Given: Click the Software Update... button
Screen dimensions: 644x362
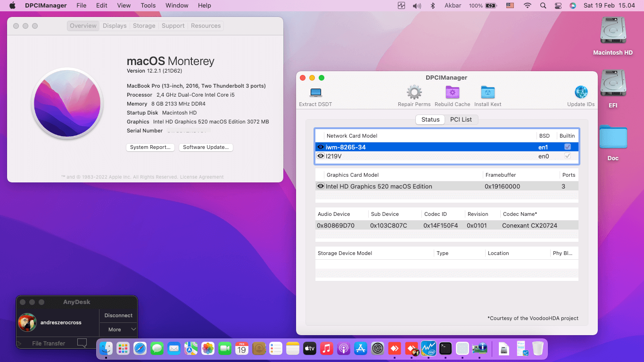Looking at the screenshot, I should [x=206, y=147].
